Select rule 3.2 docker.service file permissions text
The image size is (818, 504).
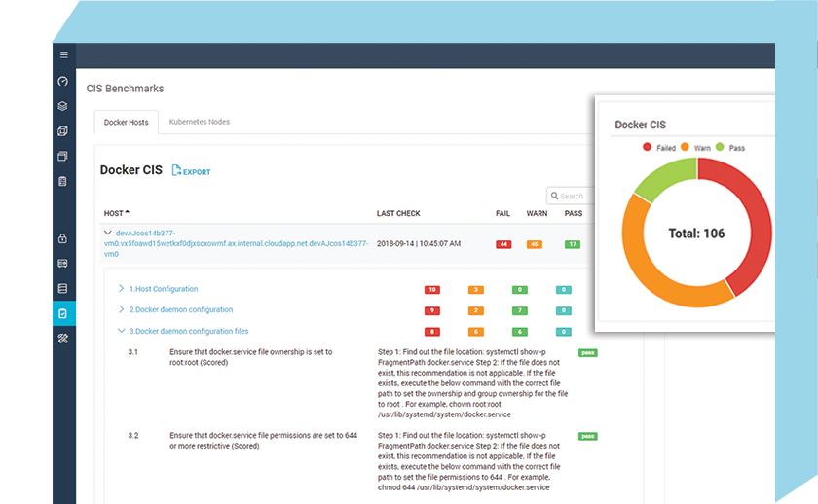pos(264,441)
